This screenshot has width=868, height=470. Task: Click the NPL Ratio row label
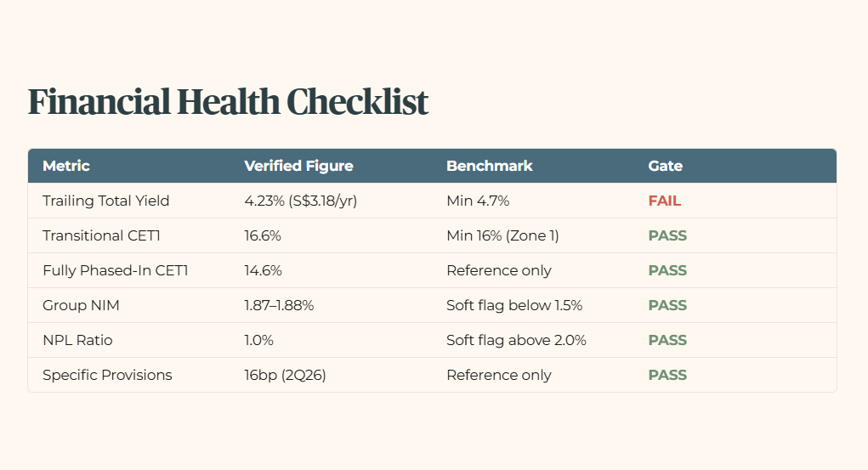coord(77,341)
